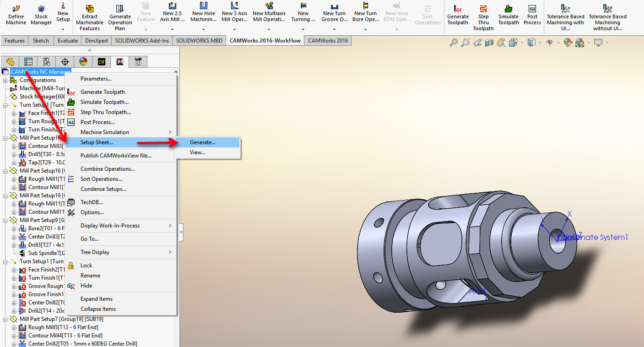Open the New Setup dropdown arrow
Image resolution: width=644 pixels, height=347 pixels.
click(63, 29)
